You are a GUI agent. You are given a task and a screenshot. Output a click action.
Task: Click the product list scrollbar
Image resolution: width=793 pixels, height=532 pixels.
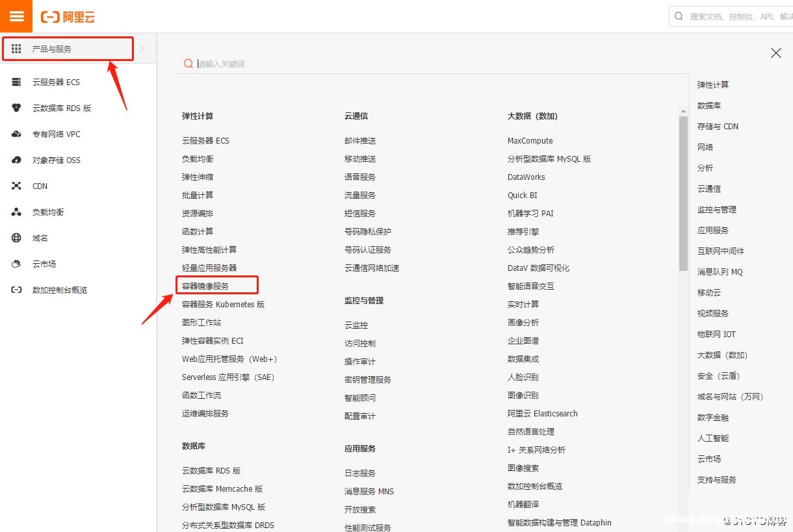click(683, 188)
